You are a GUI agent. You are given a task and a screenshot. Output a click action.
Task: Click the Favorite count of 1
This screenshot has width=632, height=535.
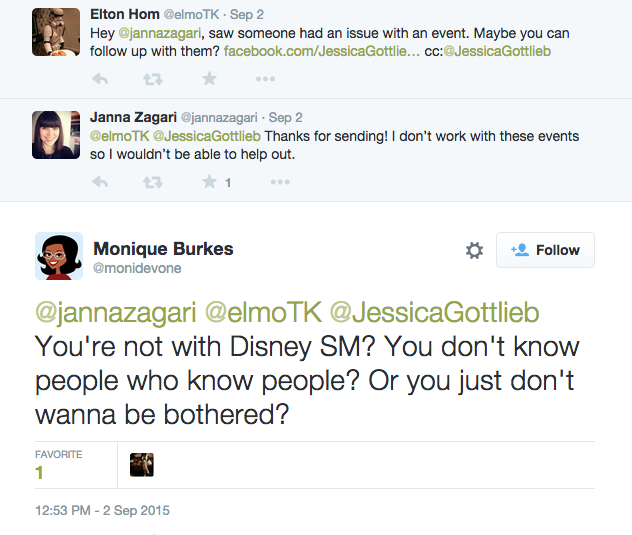(x=40, y=473)
